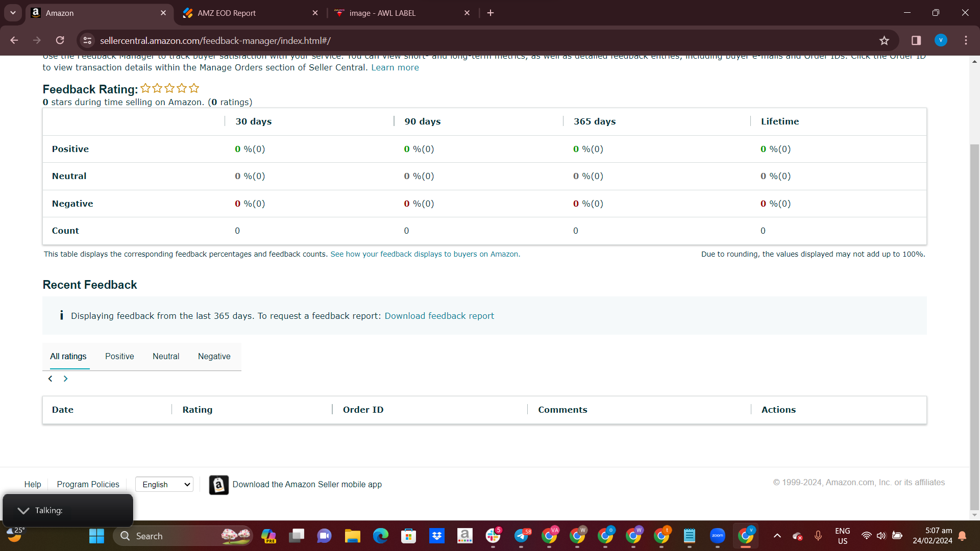Open the weather widget showing 25°
Screen dimensions: 980x551
click(15, 535)
